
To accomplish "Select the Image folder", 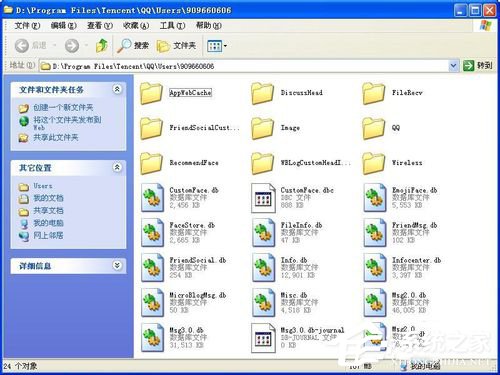I will click(263, 128).
